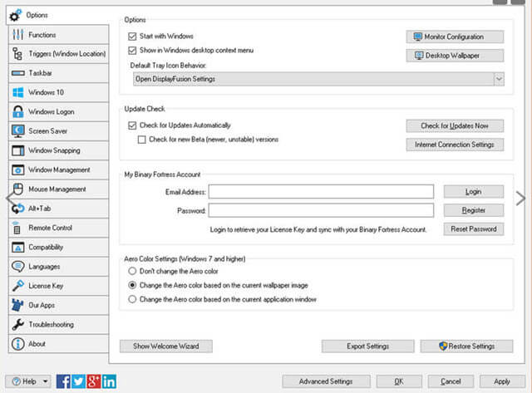Open the Functions settings page
The height and width of the screenshot is (393, 532).
[58, 35]
